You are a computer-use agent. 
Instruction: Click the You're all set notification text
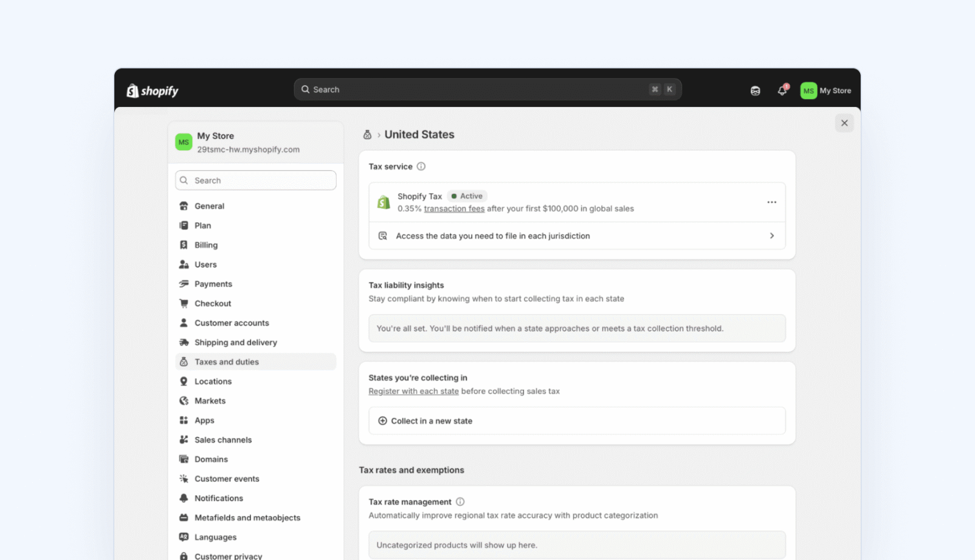point(550,329)
